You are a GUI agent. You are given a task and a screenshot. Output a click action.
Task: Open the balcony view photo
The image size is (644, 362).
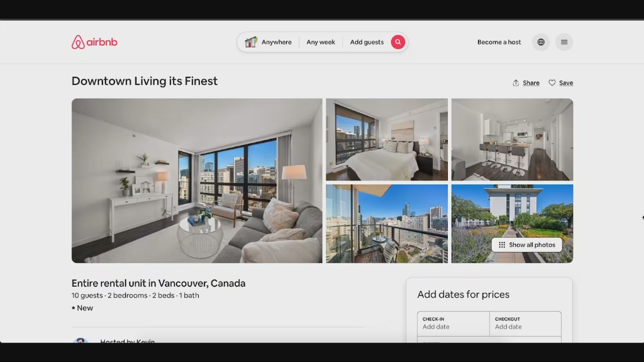click(x=387, y=224)
